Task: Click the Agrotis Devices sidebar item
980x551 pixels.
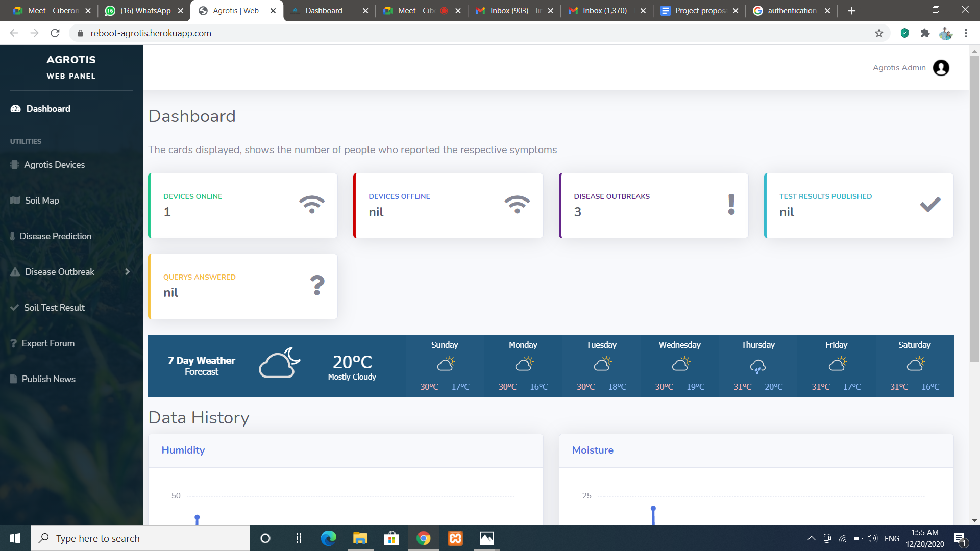Action: pos(54,165)
